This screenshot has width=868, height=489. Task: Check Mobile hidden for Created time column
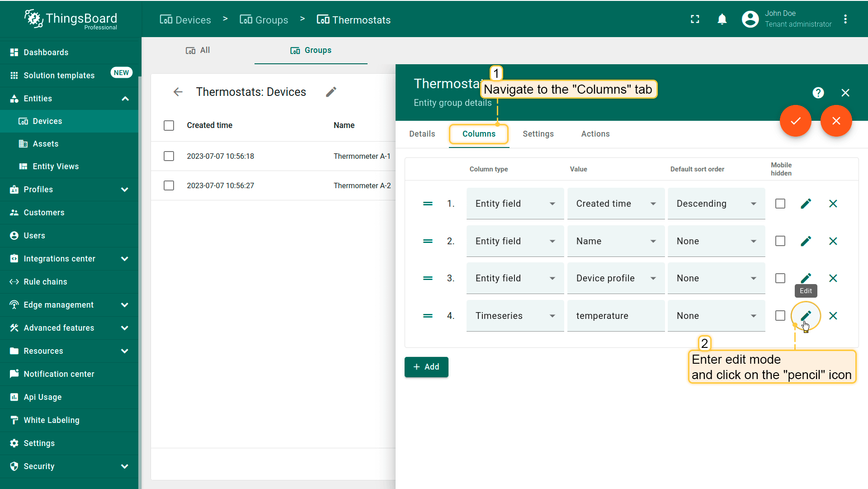780,204
